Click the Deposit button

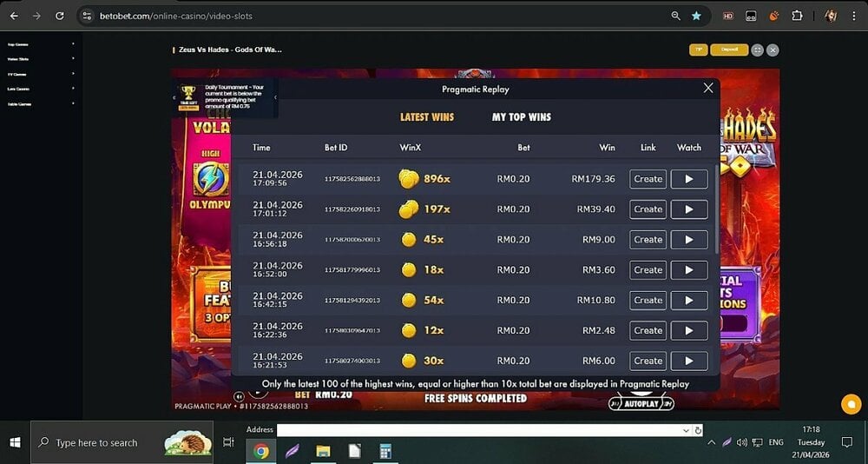pyautogui.click(x=728, y=50)
